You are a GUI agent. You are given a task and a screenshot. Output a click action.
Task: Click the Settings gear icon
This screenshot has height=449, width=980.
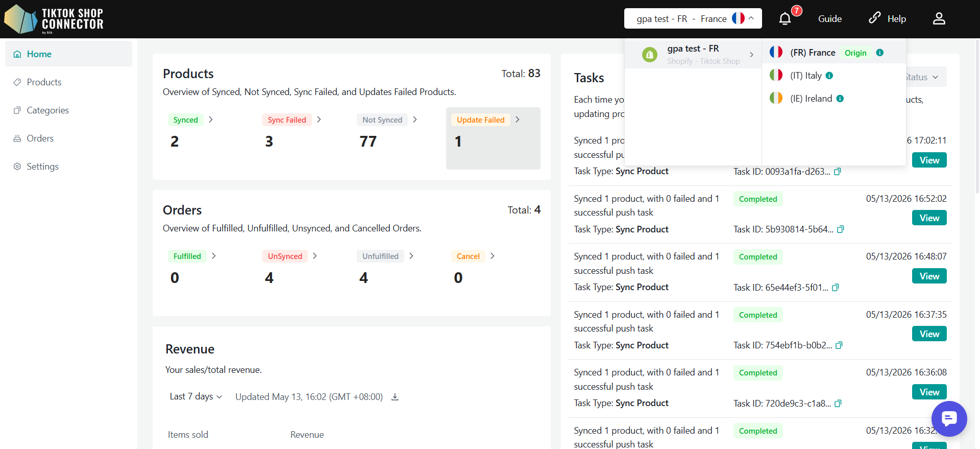click(17, 167)
